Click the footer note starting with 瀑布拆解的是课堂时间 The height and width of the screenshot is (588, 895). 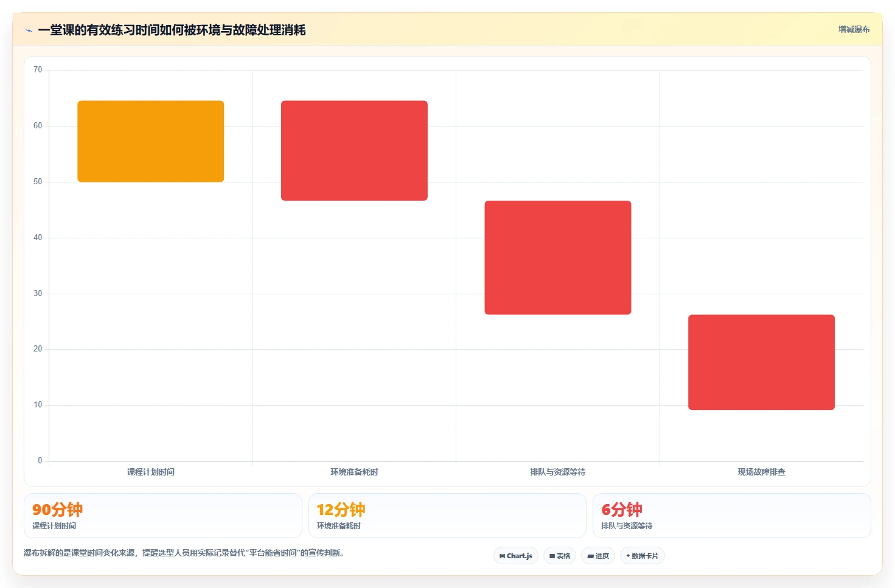[x=184, y=553]
